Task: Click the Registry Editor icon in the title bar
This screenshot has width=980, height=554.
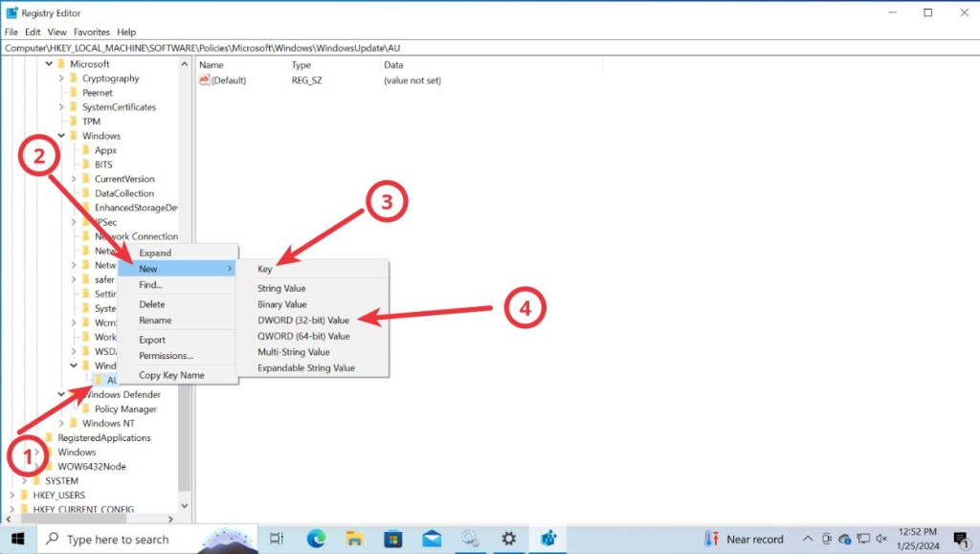Action: click(x=11, y=12)
